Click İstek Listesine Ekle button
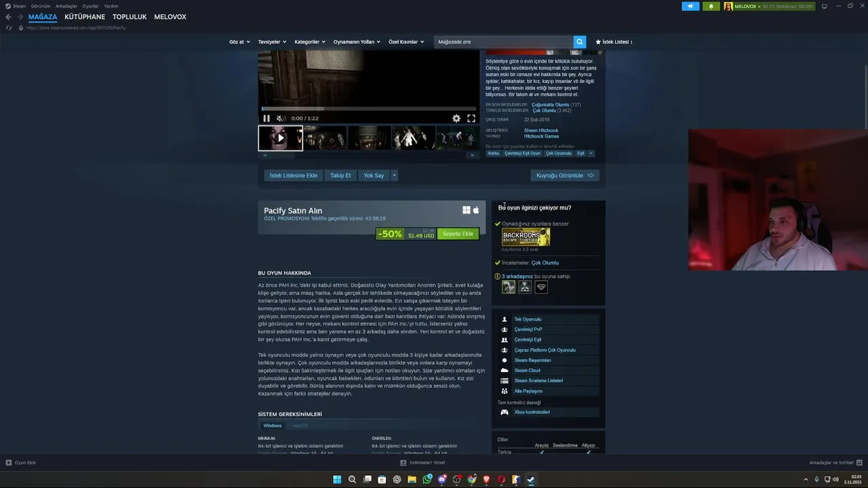Image resolution: width=868 pixels, height=488 pixels. click(294, 176)
